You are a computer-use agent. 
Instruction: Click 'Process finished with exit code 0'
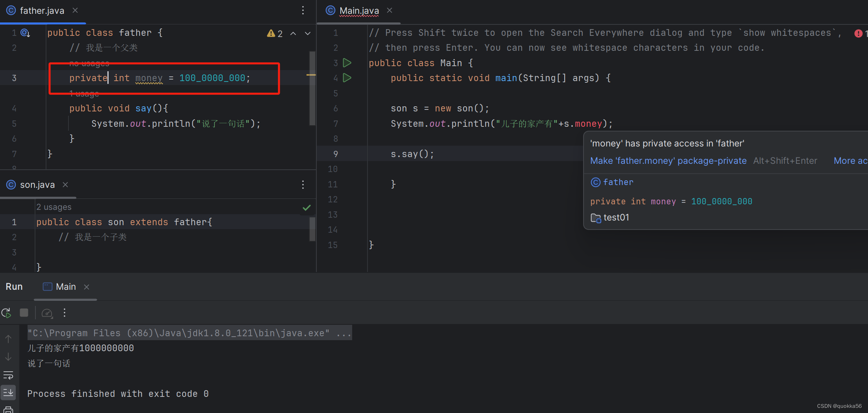click(x=118, y=394)
